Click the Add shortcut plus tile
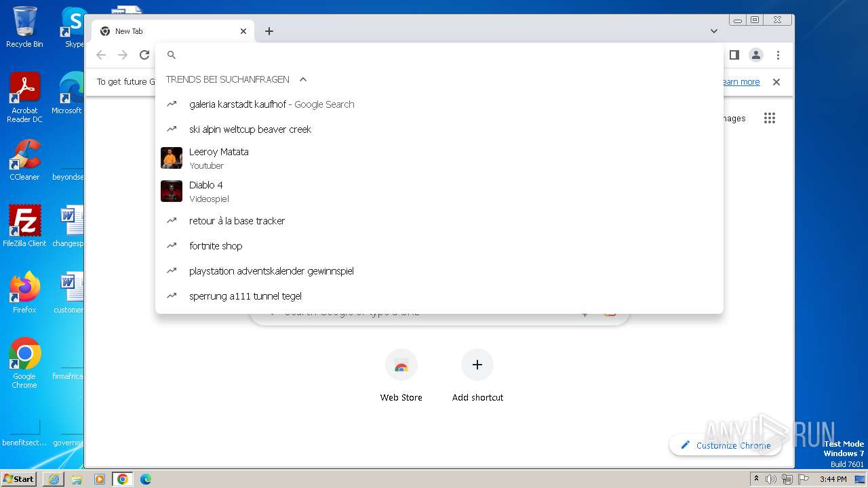 (x=477, y=376)
